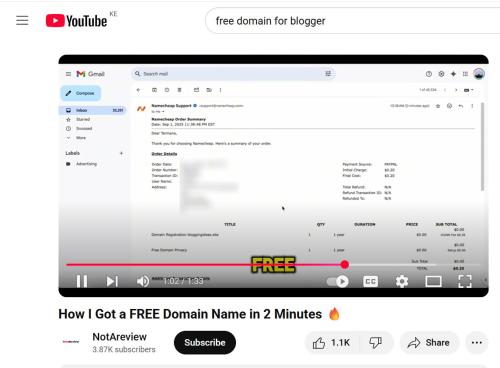Expand recipient details to me dropdown
This screenshot has height=368, width=500.
point(163,112)
